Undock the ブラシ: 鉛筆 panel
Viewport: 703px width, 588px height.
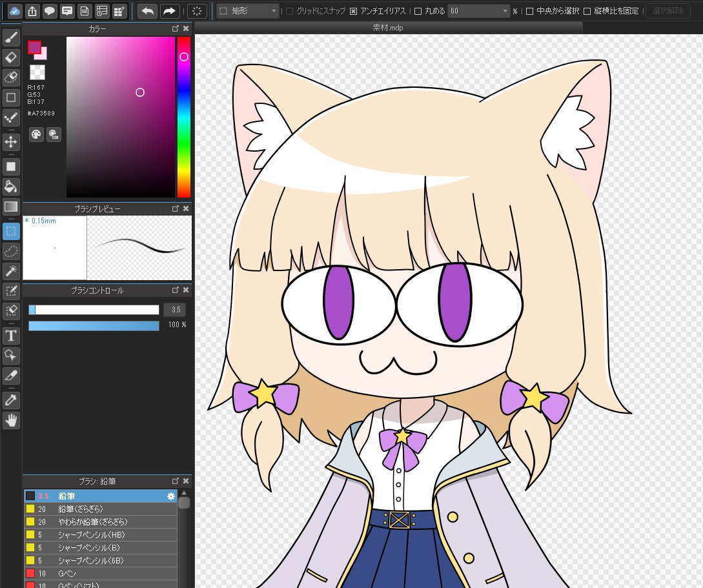176,481
